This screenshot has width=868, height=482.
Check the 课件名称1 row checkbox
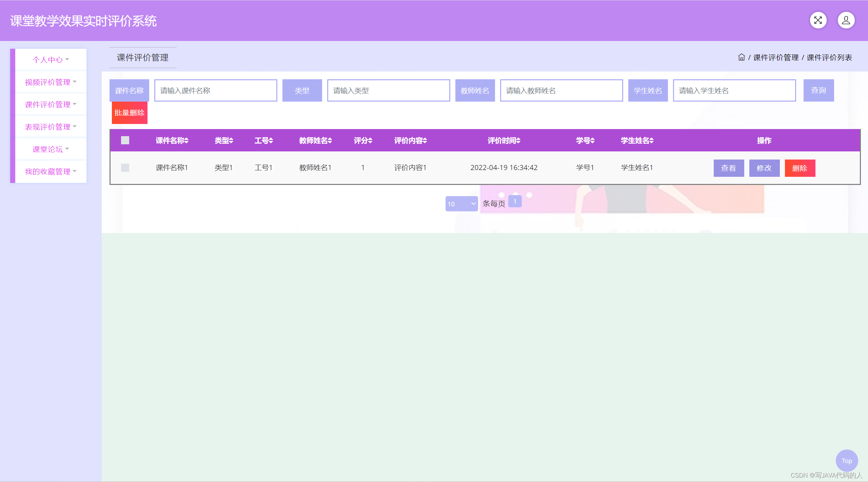tap(125, 168)
